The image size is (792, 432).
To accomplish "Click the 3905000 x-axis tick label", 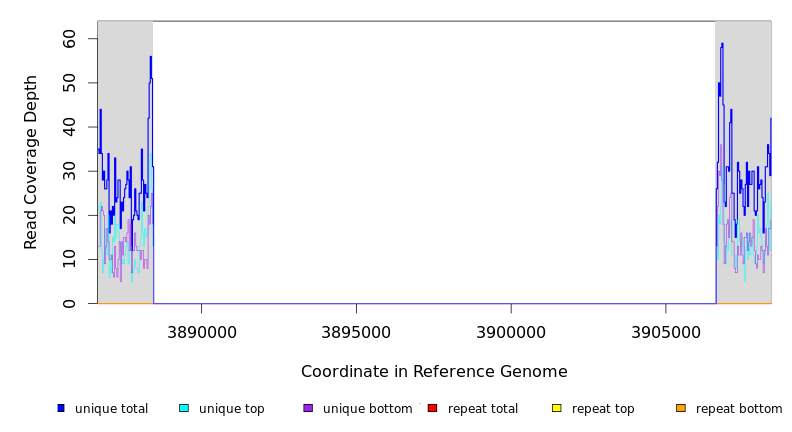I will [666, 331].
